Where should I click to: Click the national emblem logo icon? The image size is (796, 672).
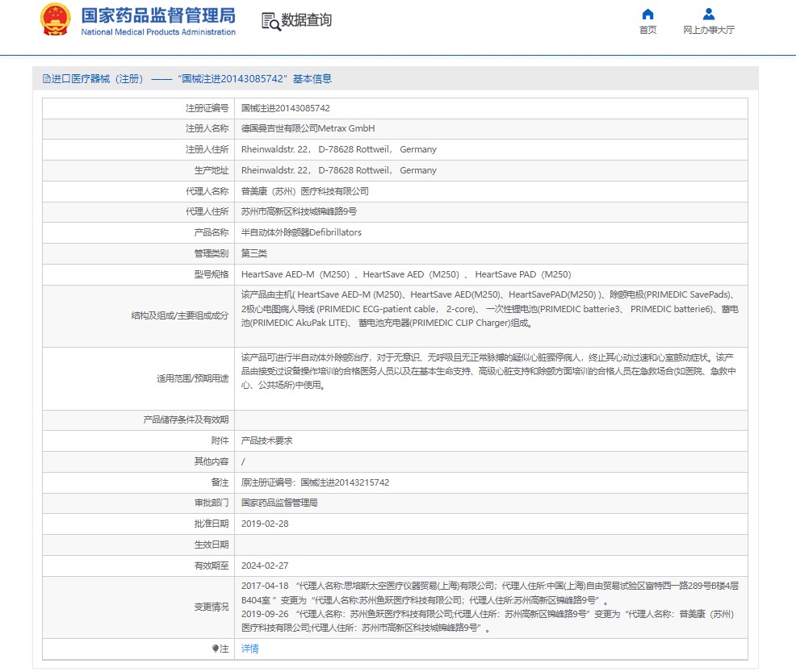click(56, 20)
